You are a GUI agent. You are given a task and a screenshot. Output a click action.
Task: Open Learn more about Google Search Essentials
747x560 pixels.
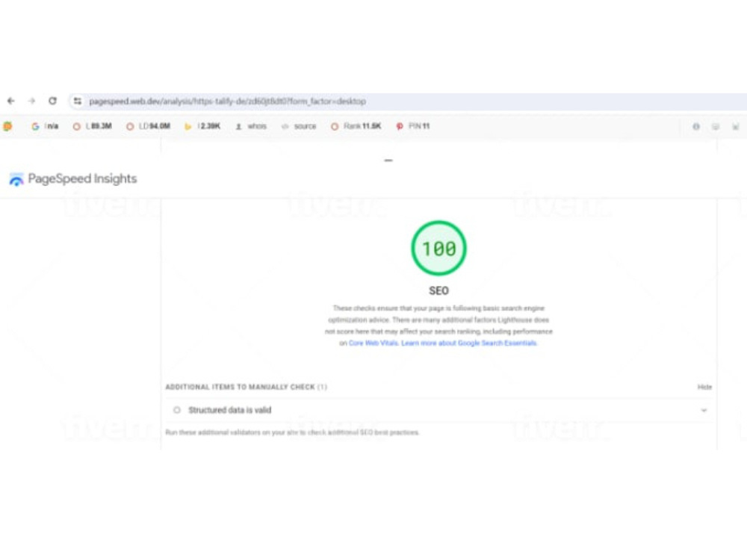469,343
